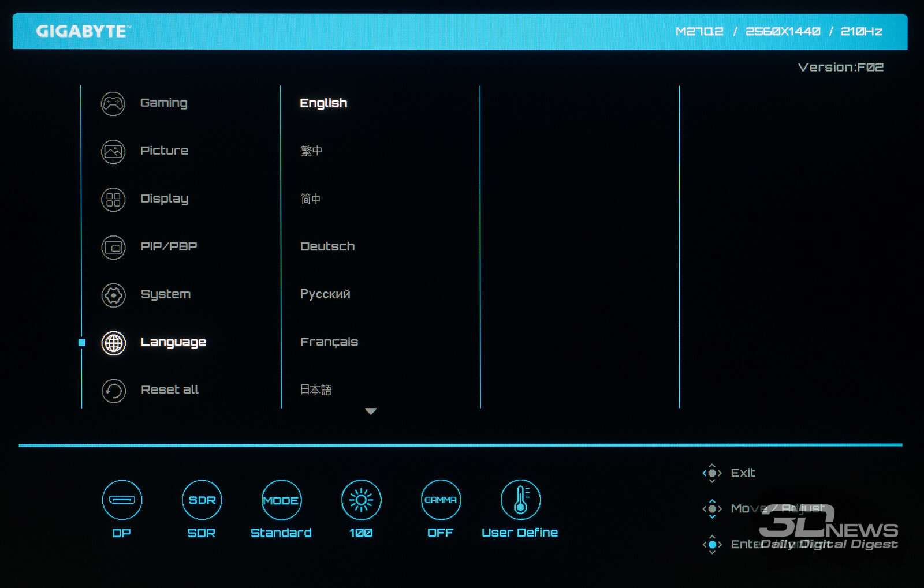924x588 pixels.
Task: Click the color temperature thermometer icon
Action: coord(520,500)
